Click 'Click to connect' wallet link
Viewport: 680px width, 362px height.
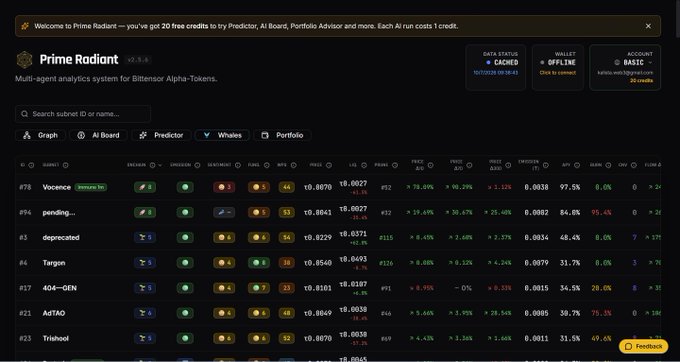(x=558, y=73)
